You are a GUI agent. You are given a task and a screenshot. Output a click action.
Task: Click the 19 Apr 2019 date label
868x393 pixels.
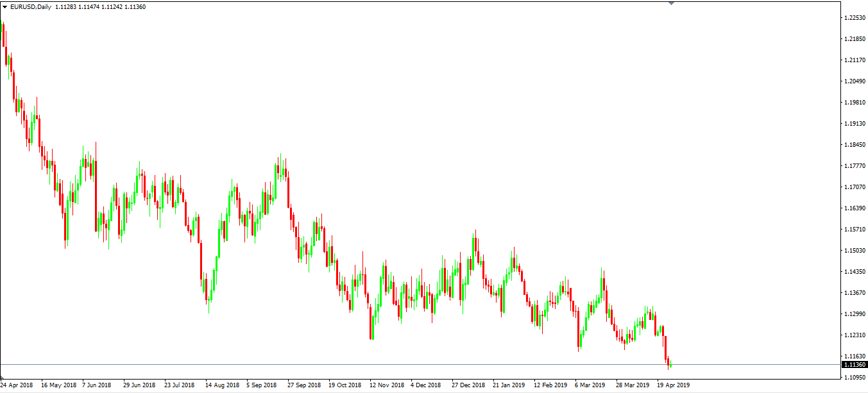pyautogui.click(x=673, y=385)
